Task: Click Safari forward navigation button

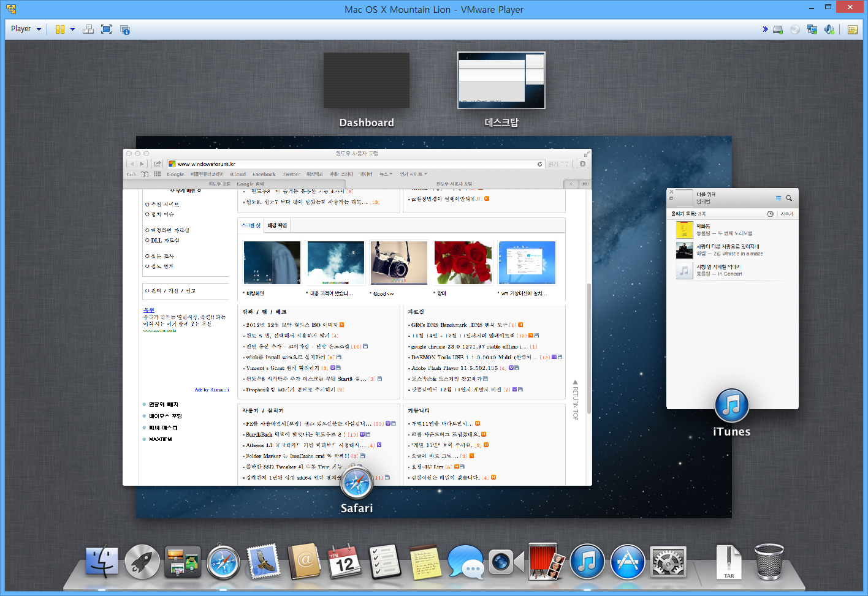Action: (142, 164)
